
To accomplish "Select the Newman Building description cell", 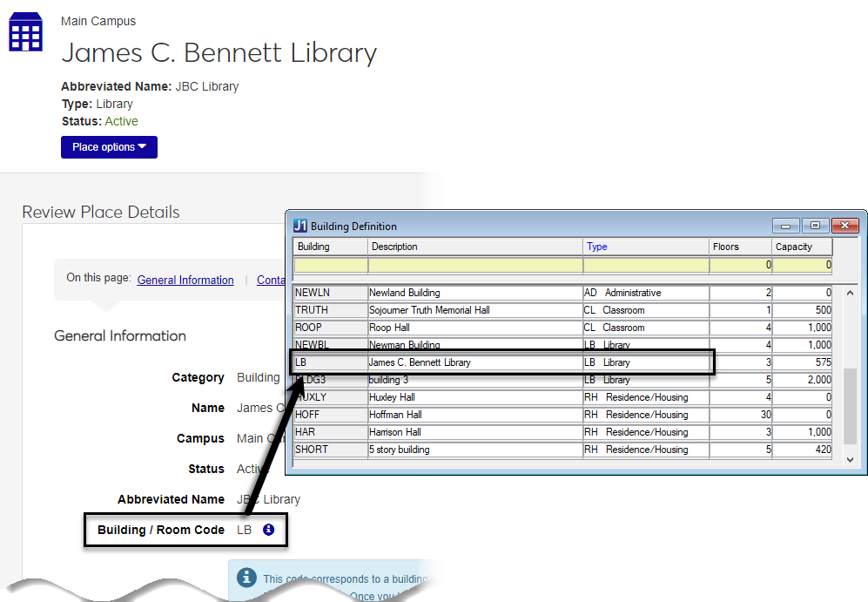I will (475, 344).
